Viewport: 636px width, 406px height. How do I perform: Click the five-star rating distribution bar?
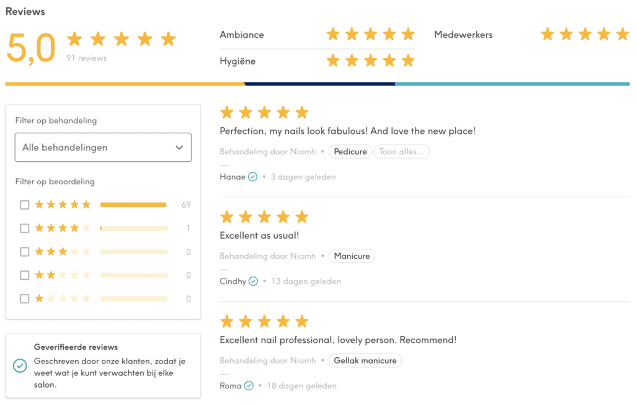coord(133,205)
